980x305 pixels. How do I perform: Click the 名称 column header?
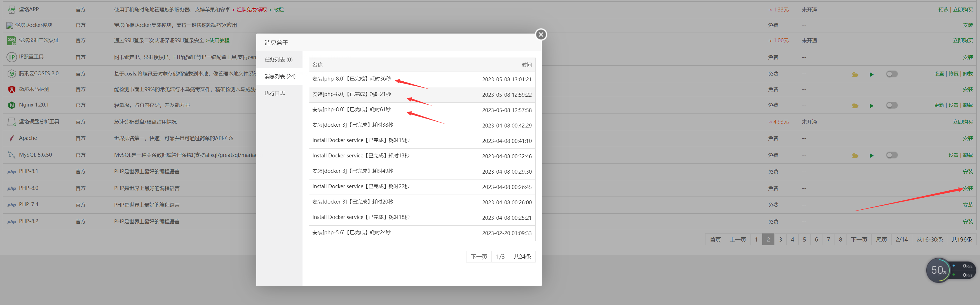(317, 65)
